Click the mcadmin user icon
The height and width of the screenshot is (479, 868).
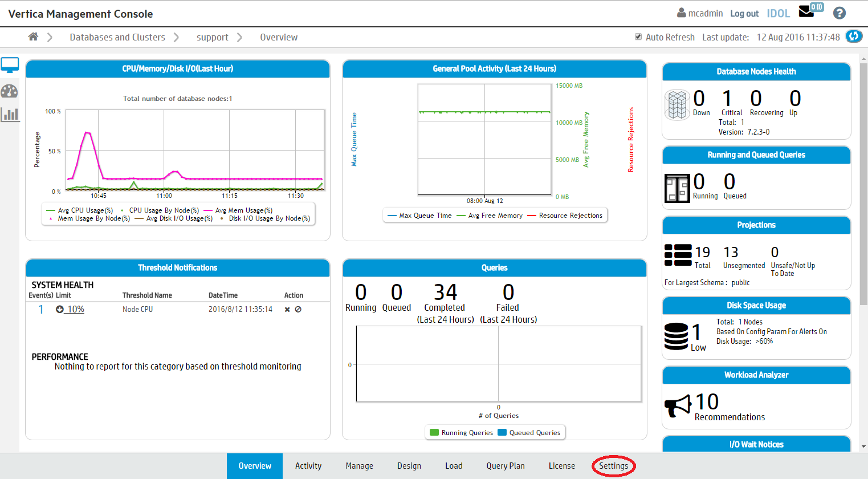click(x=681, y=13)
